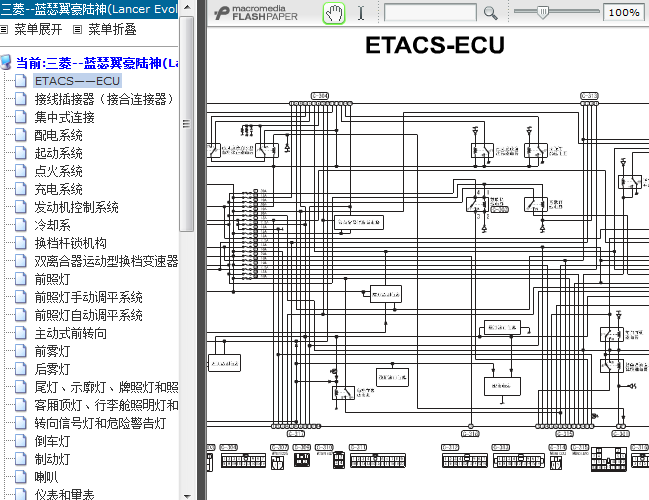Open the 仪表和里表 entry
This screenshot has width=649, height=500.
pyautogui.click(x=64, y=494)
